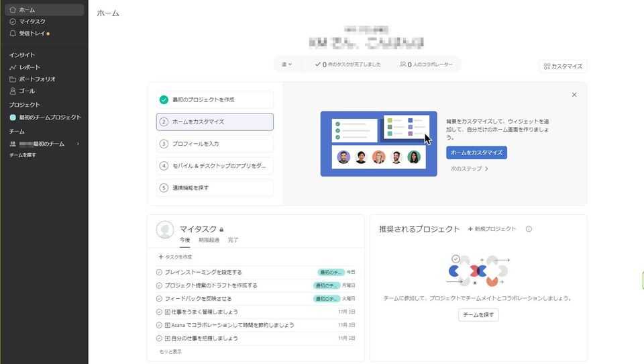
Task: Click project tag on フィードバック row
Action: point(326,299)
